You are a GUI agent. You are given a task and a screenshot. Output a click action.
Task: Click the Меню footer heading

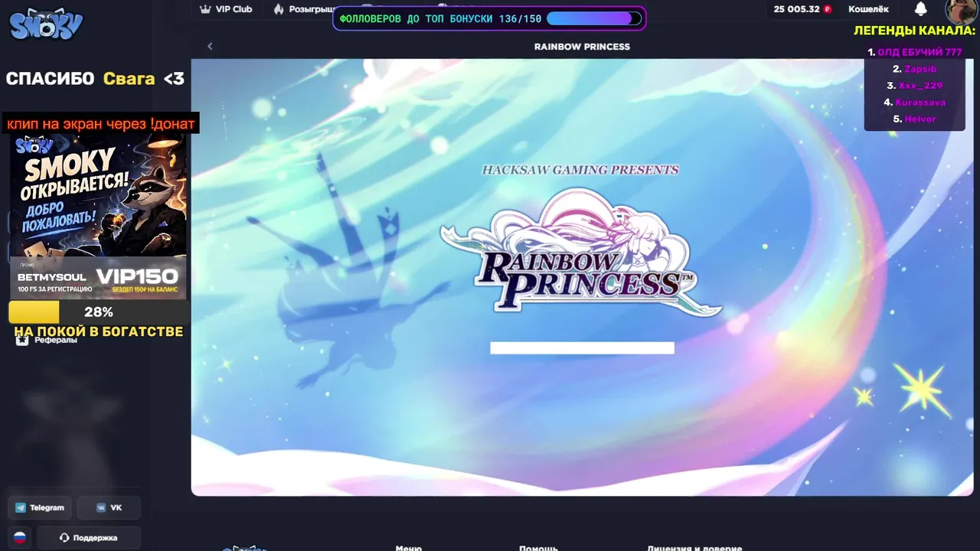[x=409, y=548]
